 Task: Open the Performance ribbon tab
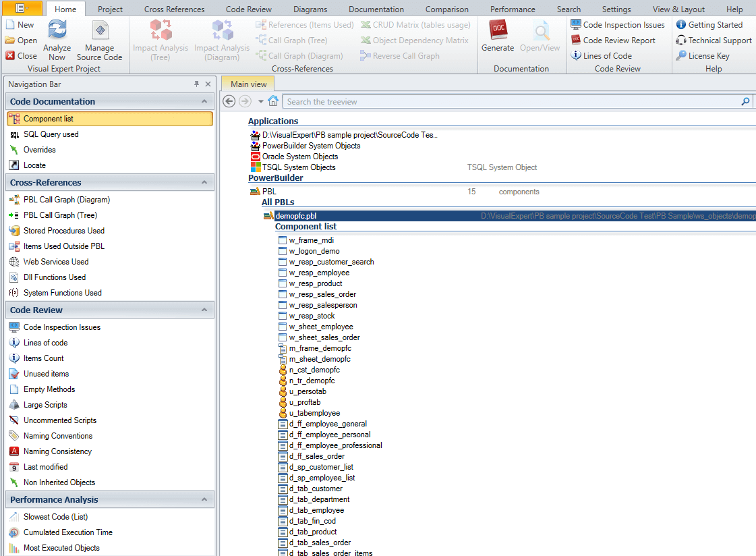pyautogui.click(x=513, y=9)
